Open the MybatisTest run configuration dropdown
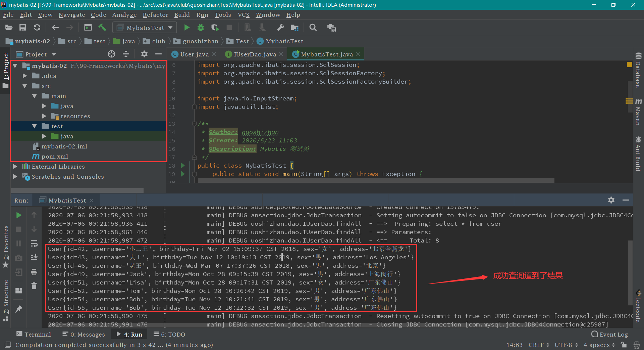The image size is (644, 350). pos(145,28)
